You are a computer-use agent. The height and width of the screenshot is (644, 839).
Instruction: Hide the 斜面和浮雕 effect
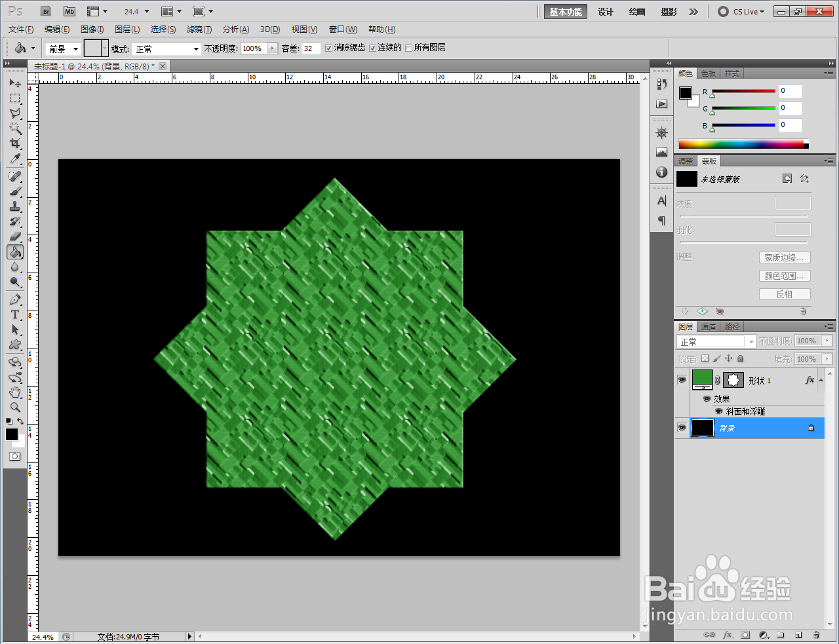click(x=718, y=411)
